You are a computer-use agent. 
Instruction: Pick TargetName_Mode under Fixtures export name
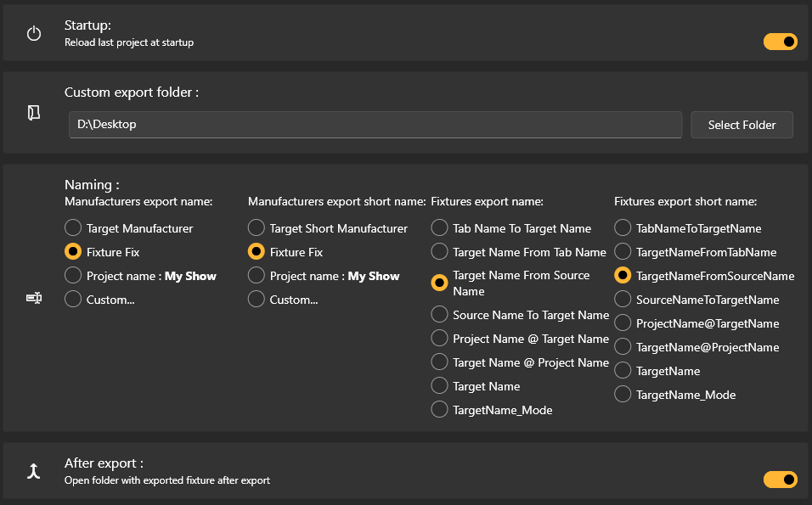[440, 410]
